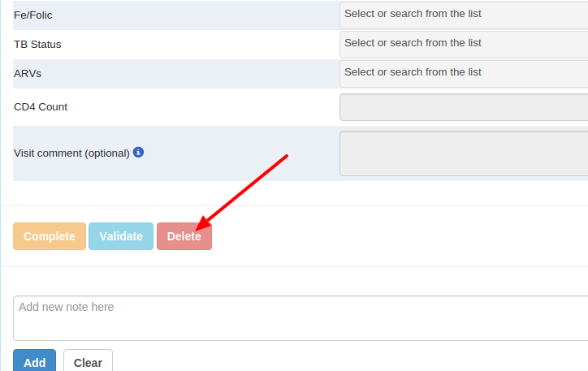Focus the 'Add new note here' field
588x371 pixels.
point(300,317)
